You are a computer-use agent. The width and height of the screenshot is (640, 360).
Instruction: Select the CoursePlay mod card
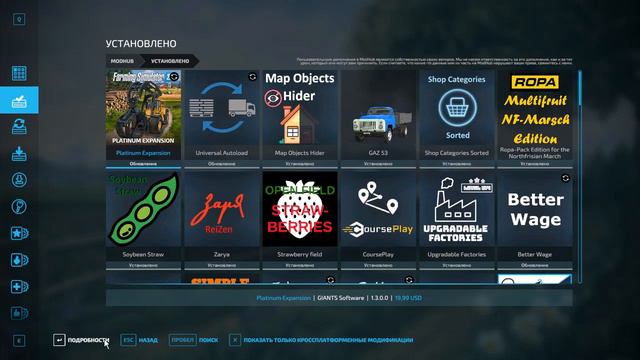[x=378, y=220]
